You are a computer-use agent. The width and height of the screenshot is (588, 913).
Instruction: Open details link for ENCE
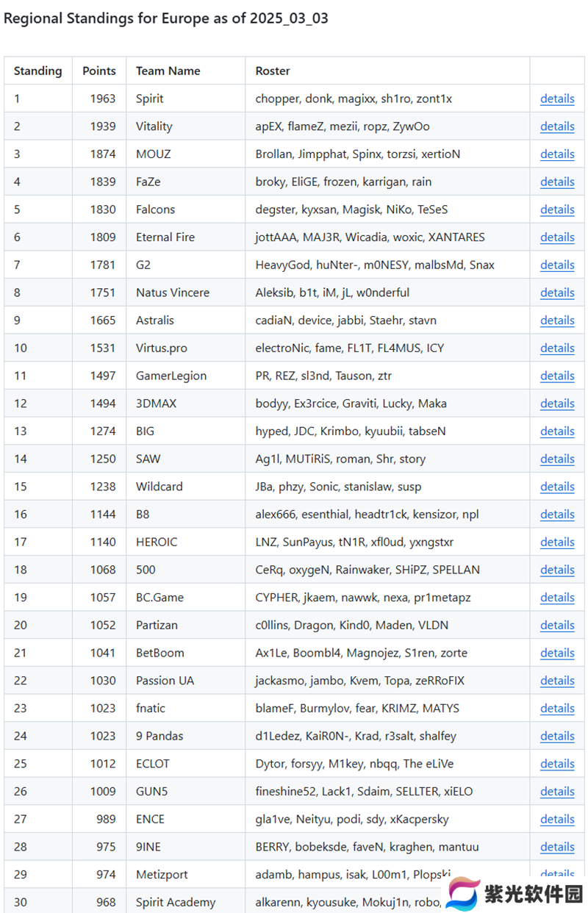pos(557,819)
